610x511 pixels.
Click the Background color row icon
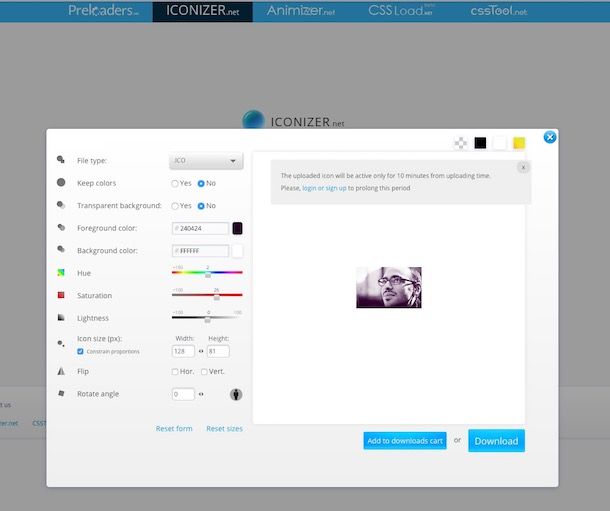[x=61, y=249]
